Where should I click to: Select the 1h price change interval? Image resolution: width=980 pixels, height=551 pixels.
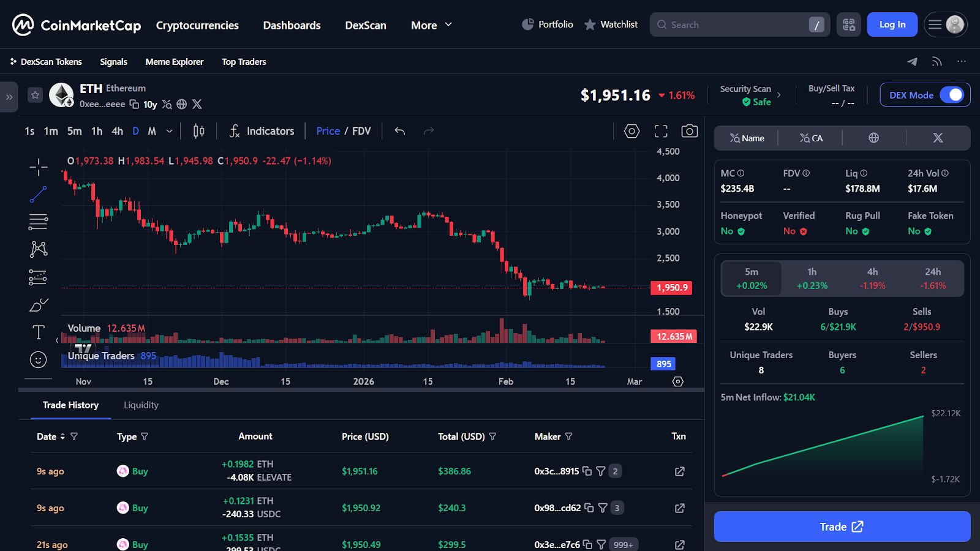[x=811, y=278]
